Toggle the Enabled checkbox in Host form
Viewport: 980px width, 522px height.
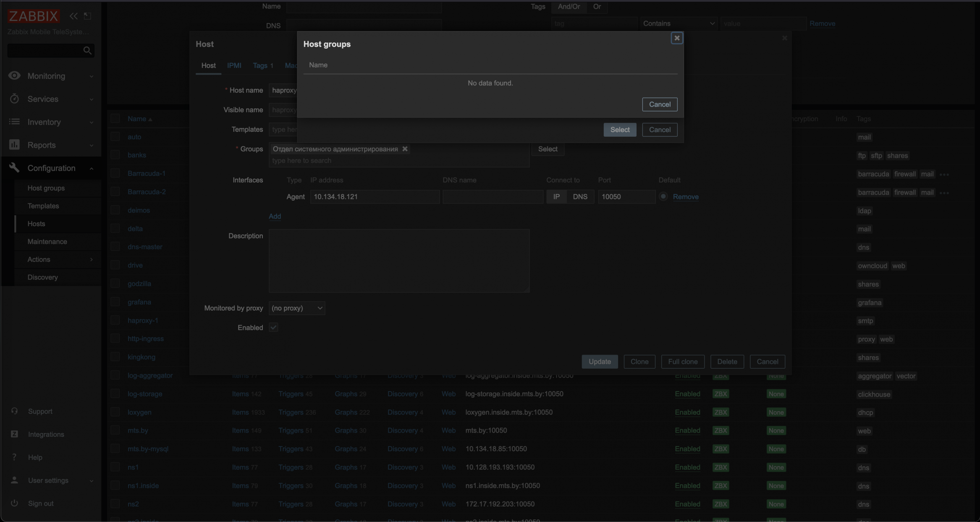273,327
